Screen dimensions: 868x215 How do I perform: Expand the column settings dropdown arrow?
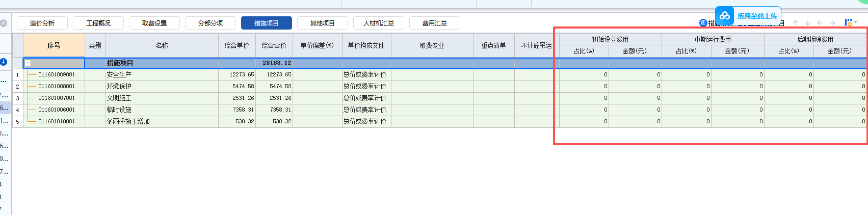pos(855,22)
